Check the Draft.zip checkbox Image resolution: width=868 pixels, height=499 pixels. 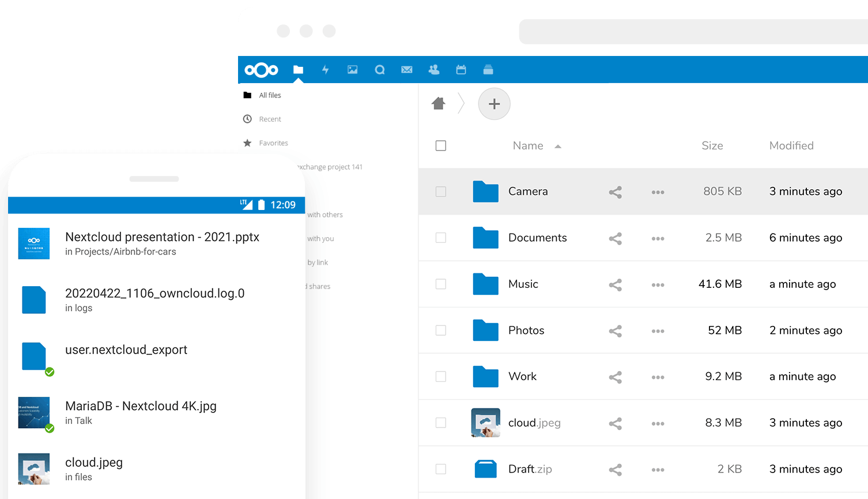(441, 469)
